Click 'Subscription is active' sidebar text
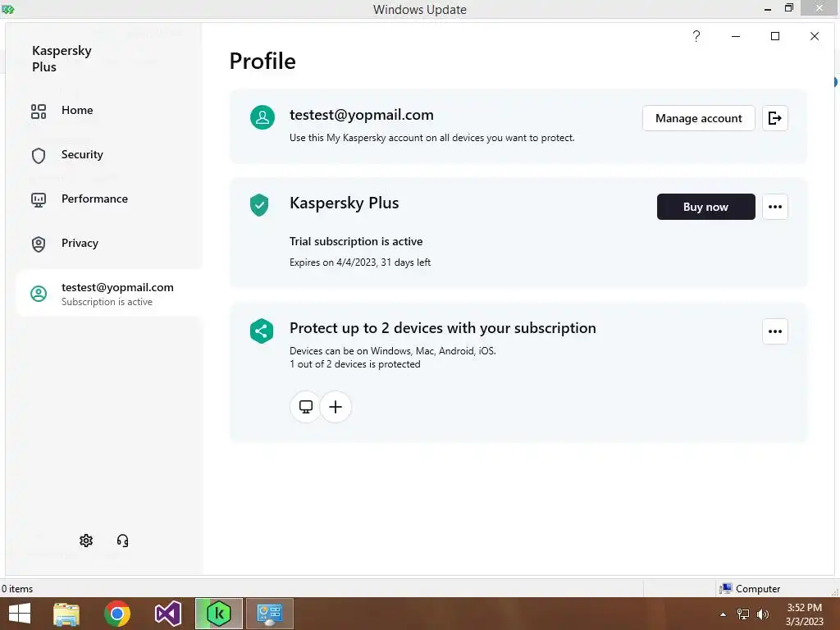840x630 pixels. click(x=107, y=302)
